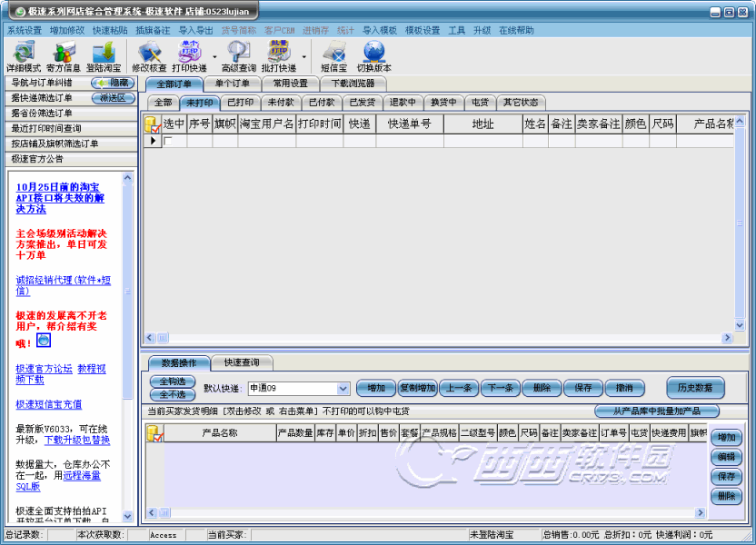This screenshot has height=545, width=756.
Task: Click the 撤消 undo button
Action: (x=624, y=388)
